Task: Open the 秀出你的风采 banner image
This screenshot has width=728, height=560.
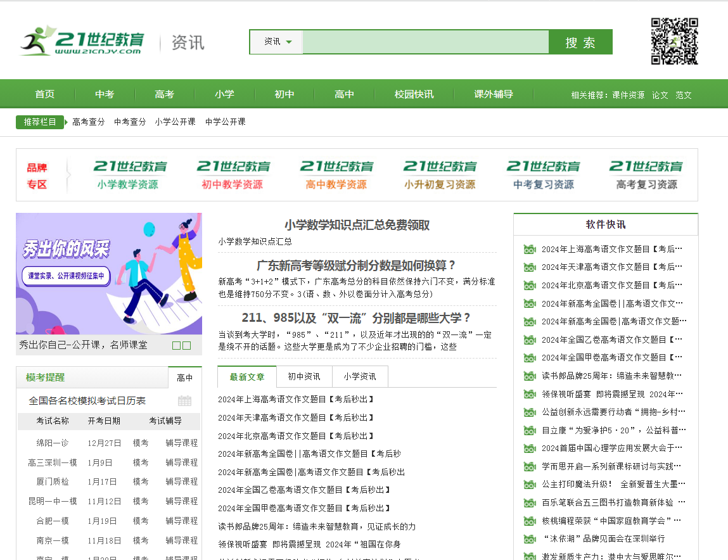Action: [109, 274]
